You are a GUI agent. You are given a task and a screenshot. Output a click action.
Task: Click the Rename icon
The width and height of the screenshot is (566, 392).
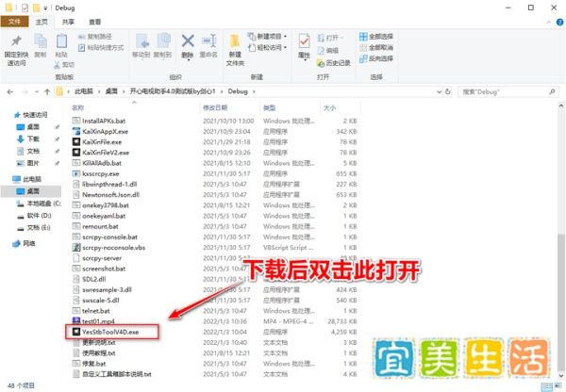pyautogui.click(x=209, y=41)
